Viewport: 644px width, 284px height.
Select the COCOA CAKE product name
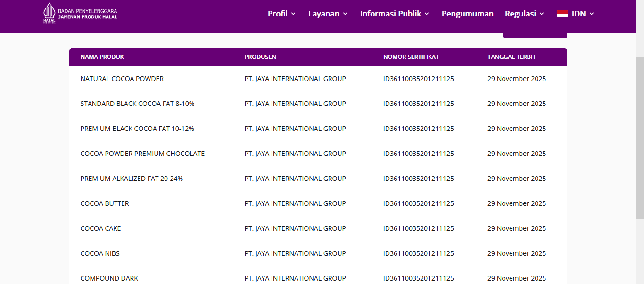click(x=100, y=228)
